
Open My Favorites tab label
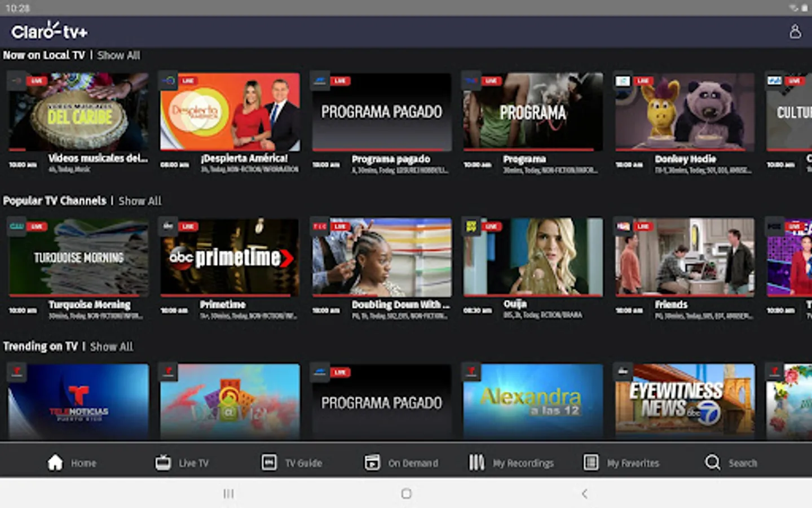point(633,463)
